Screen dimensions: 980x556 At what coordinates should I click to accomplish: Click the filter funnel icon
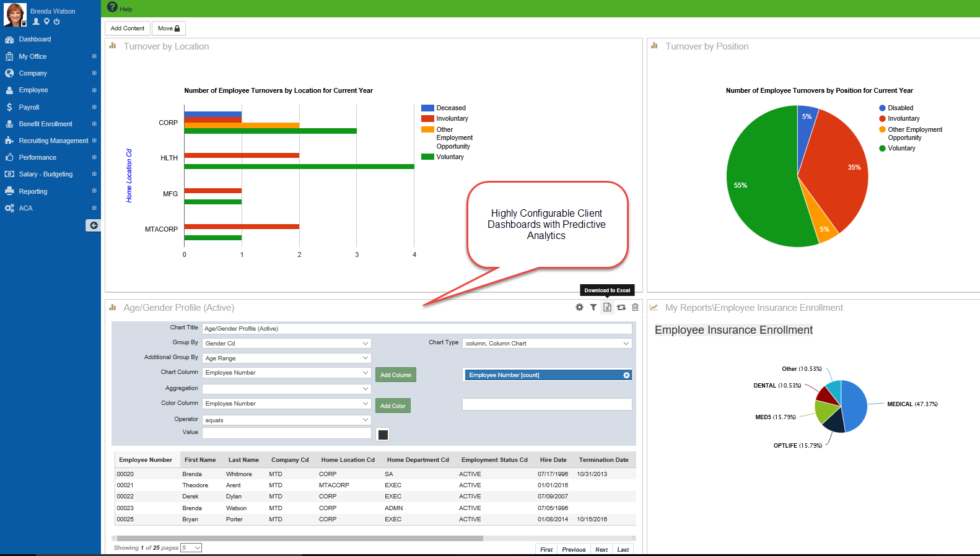(x=593, y=307)
